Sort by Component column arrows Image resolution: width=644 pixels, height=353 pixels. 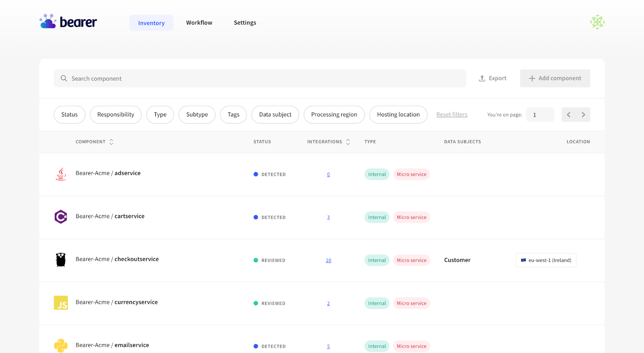(111, 142)
